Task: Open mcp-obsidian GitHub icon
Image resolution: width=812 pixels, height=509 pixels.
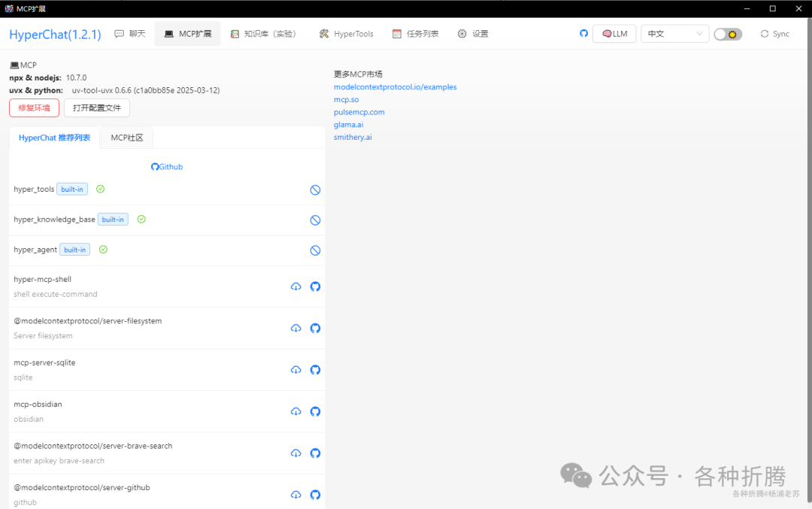Action: (x=315, y=412)
